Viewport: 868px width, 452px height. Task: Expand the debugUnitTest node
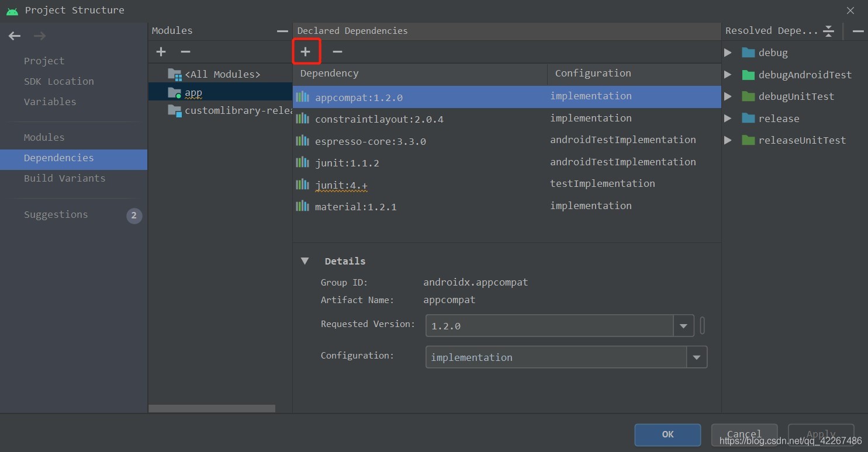click(728, 96)
